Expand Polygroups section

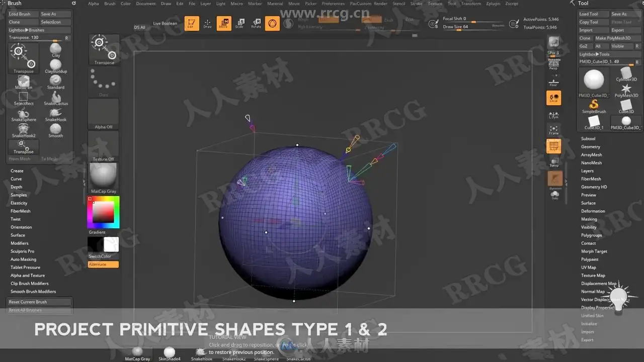click(x=592, y=235)
